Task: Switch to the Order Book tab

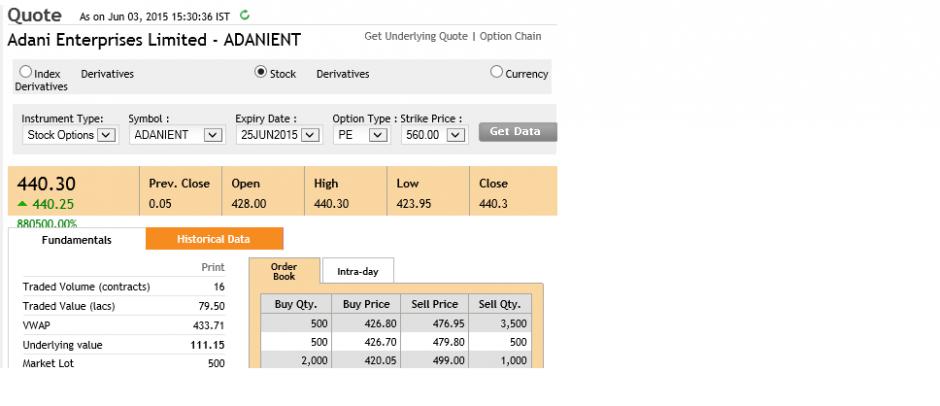Action: (x=284, y=271)
